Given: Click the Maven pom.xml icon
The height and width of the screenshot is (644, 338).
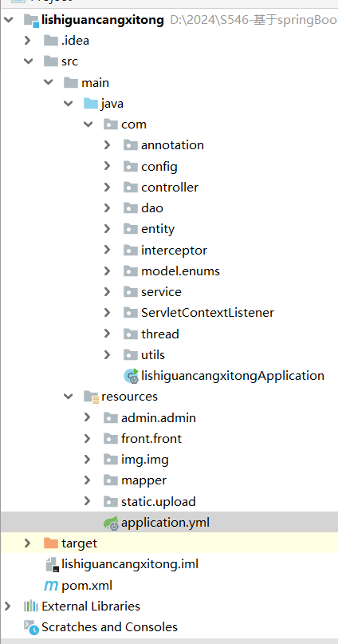Looking at the screenshot, I should click(x=51, y=586).
